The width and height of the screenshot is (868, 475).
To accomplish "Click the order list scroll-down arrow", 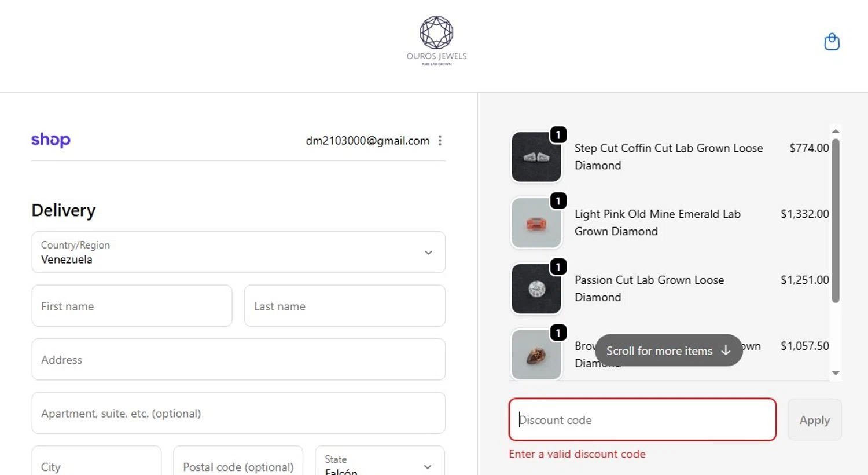I will point(835,374).
